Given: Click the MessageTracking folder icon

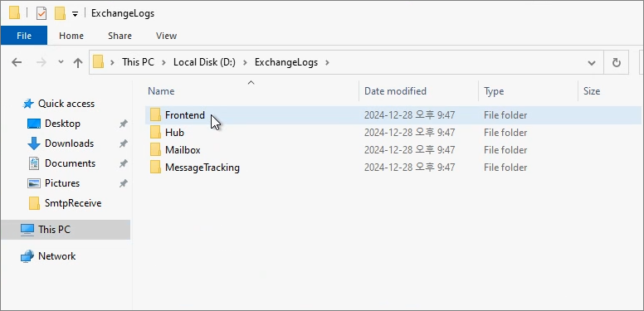Looking at the screenshot, I should (x=155, y=168).
